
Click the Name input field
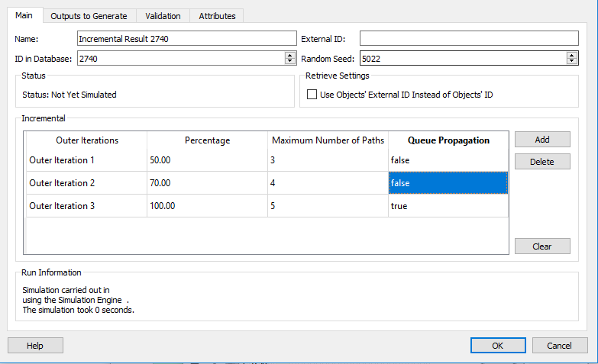coord(186,38)
